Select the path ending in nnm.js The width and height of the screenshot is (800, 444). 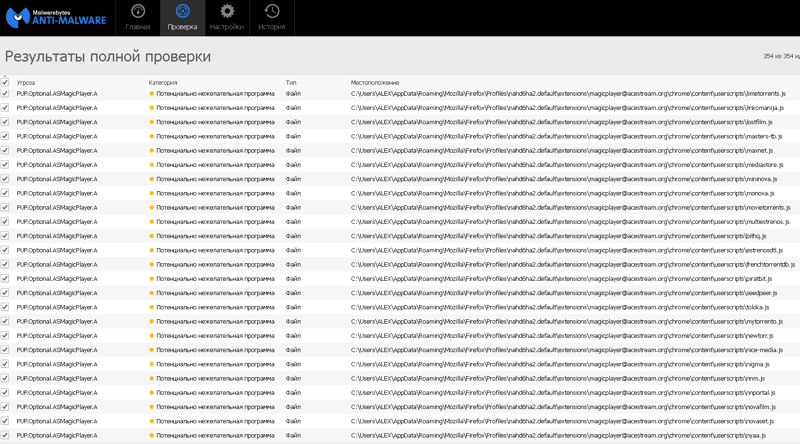(x=558, y=378)
